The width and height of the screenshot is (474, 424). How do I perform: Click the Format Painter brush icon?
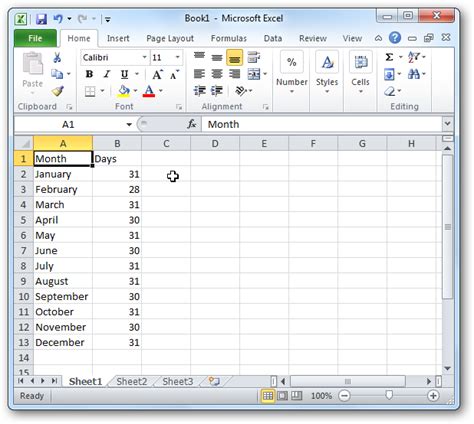[x=57, y=91]
